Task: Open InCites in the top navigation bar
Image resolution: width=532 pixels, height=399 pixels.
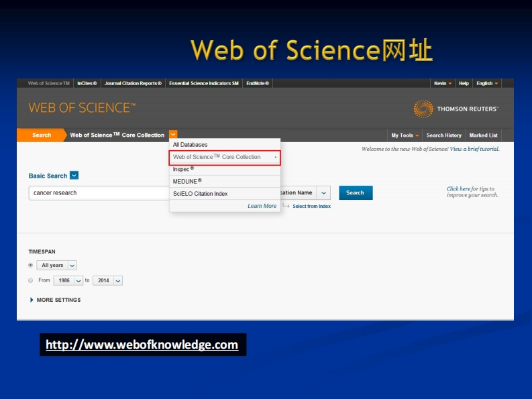Action: (x=87, y=83)
